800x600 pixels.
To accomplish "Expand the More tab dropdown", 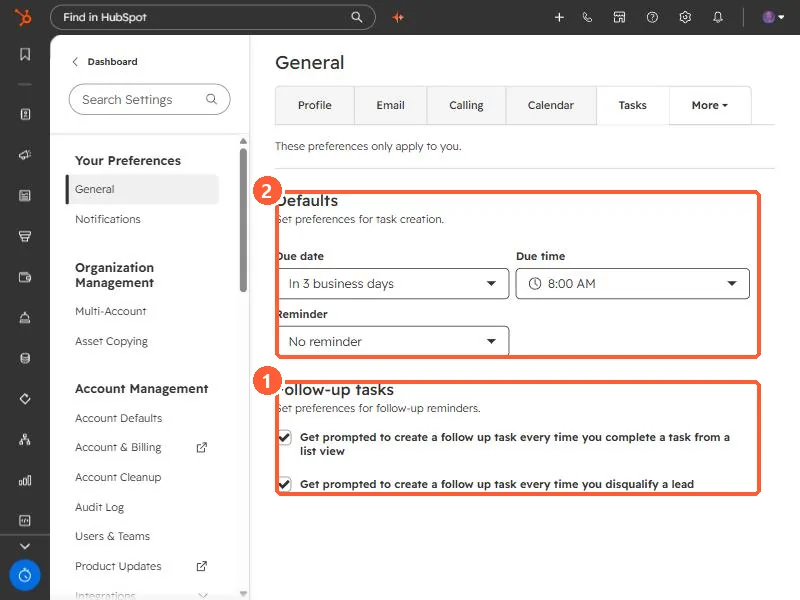I will [x=710, y=105].
